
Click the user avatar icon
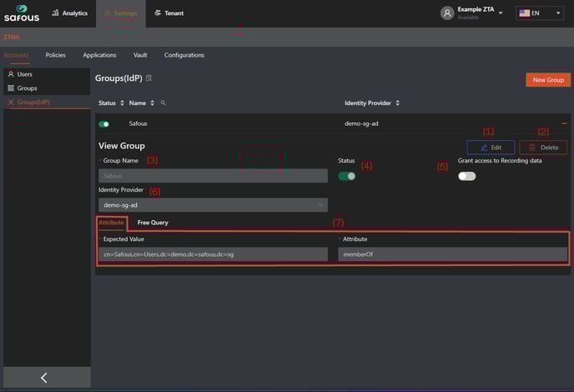tap(447, 13)
